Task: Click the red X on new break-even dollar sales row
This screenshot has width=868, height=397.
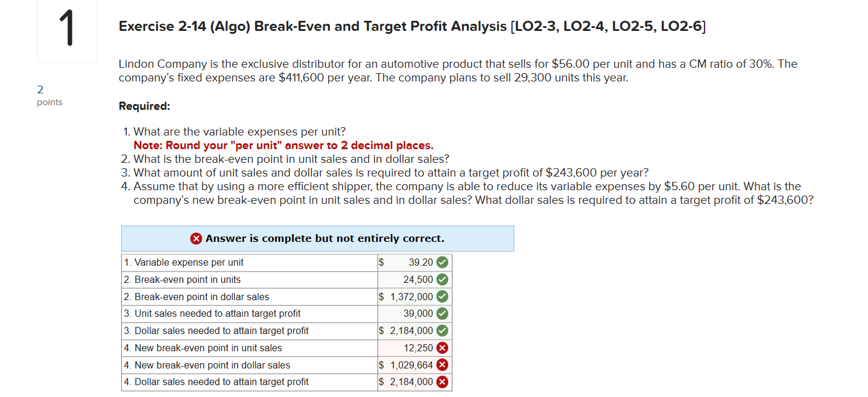Action: point(442,365)
